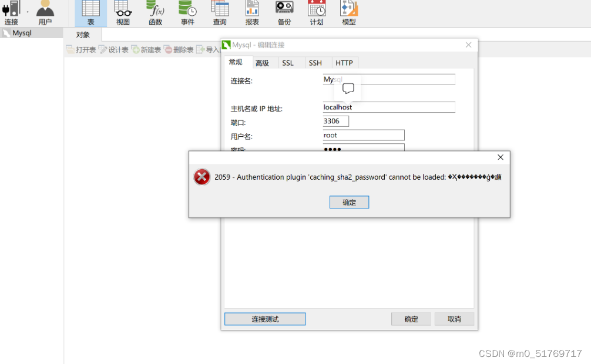The image size is (591, 364).
Task: Open the 计划 (Schedule) toolbar icon
Action: (317, 13)
